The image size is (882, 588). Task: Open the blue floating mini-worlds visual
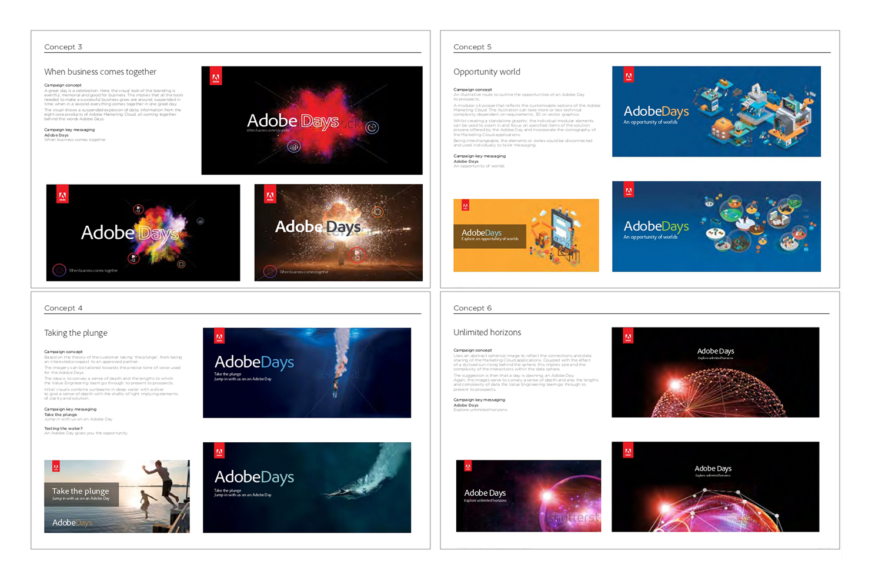[x=716, y=226]
